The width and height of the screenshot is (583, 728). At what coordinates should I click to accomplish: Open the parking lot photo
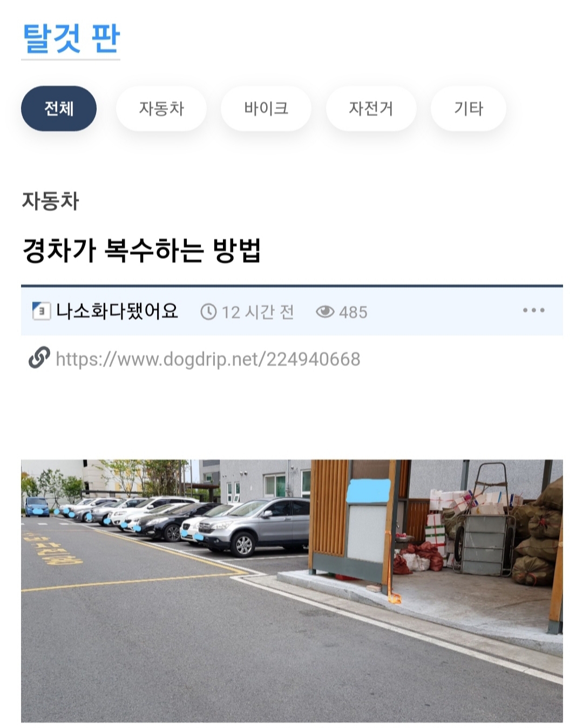tap(292, 591)
